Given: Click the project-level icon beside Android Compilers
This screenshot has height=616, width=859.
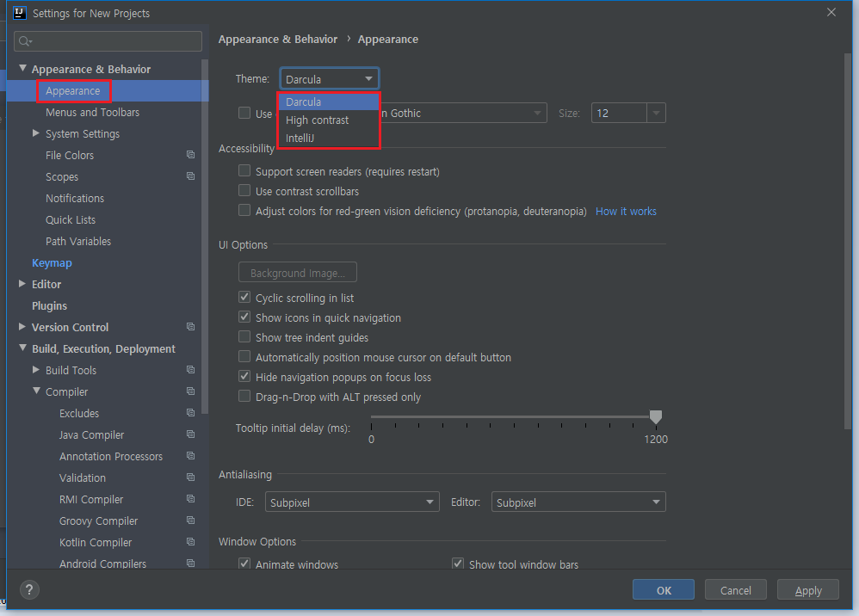Looking at the screenshot, I should coord(190,563).
